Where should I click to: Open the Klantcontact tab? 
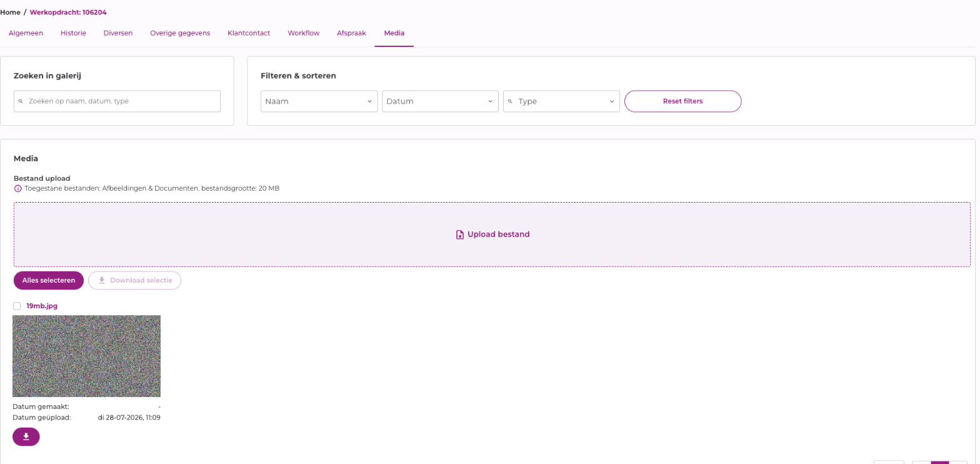(x=249, y=33)
